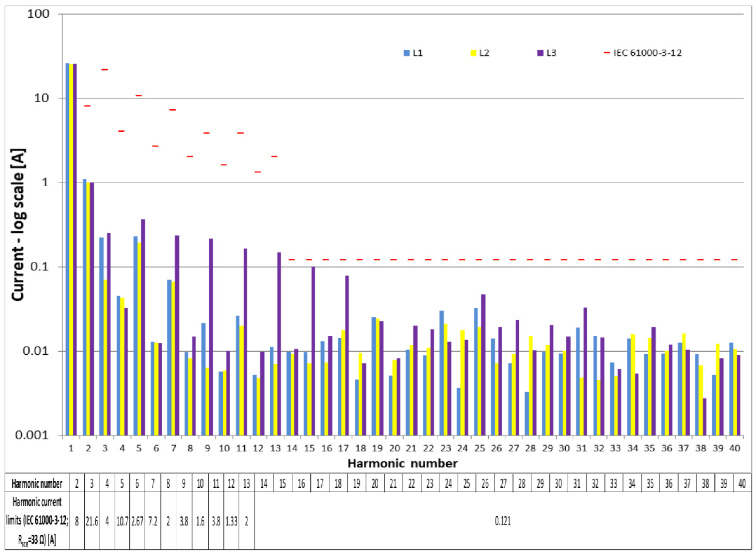
Task: Click the purple L3 bar at harmonic 13
Action: point(279,344)
